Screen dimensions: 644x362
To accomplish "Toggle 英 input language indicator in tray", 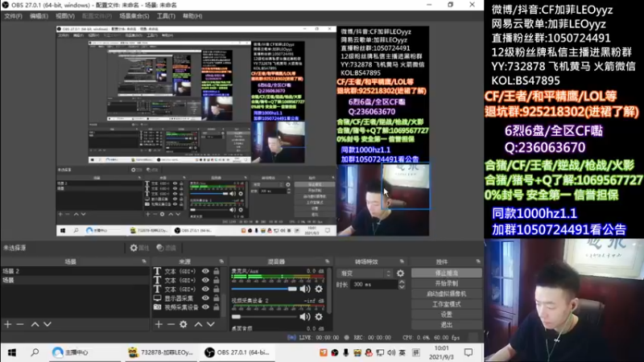I will (402, 352).
